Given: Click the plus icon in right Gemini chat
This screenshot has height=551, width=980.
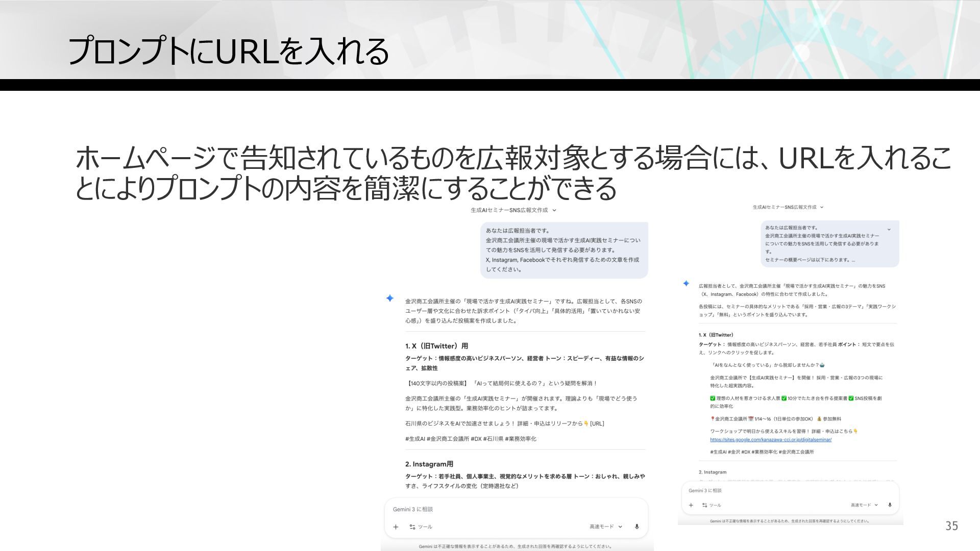Looking at the screenshot, I should click(691, 505).
